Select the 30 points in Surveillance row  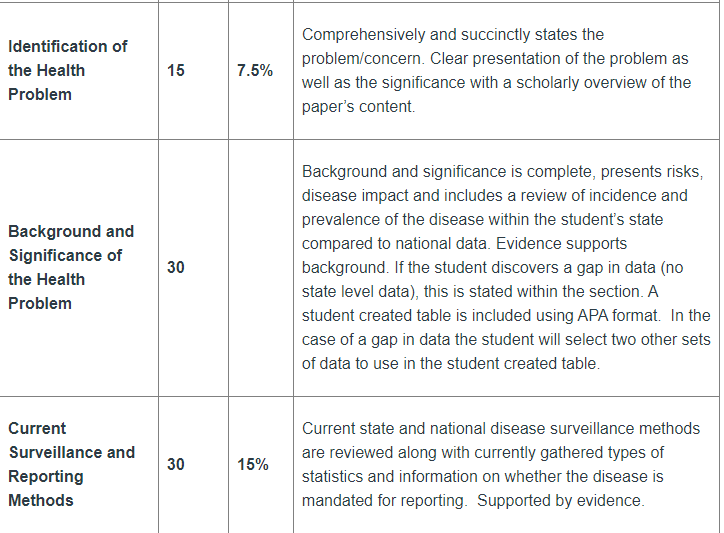coord(175,464)
